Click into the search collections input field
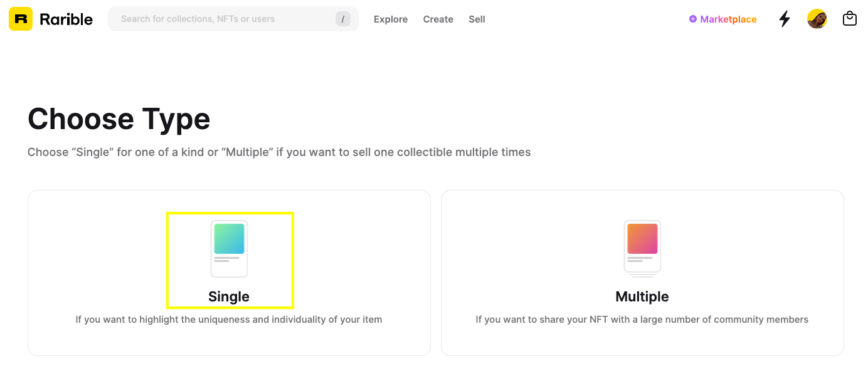868x366 pixels. [x=220, y=19]
